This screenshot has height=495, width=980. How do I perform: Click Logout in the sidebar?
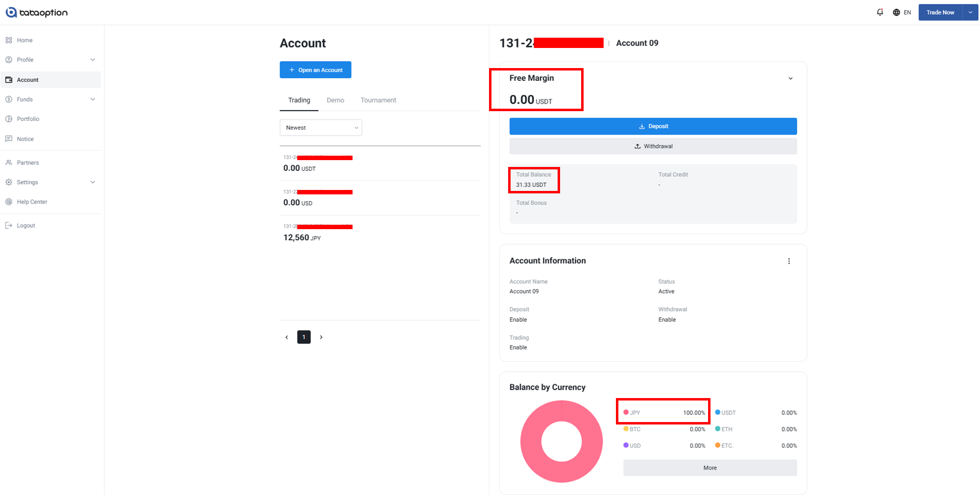(25, 226)
